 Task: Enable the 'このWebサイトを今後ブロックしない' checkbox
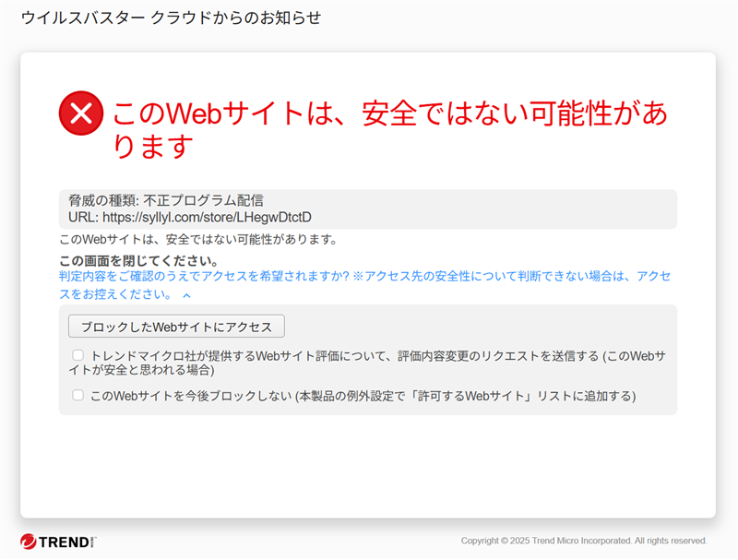pos(77,395)
